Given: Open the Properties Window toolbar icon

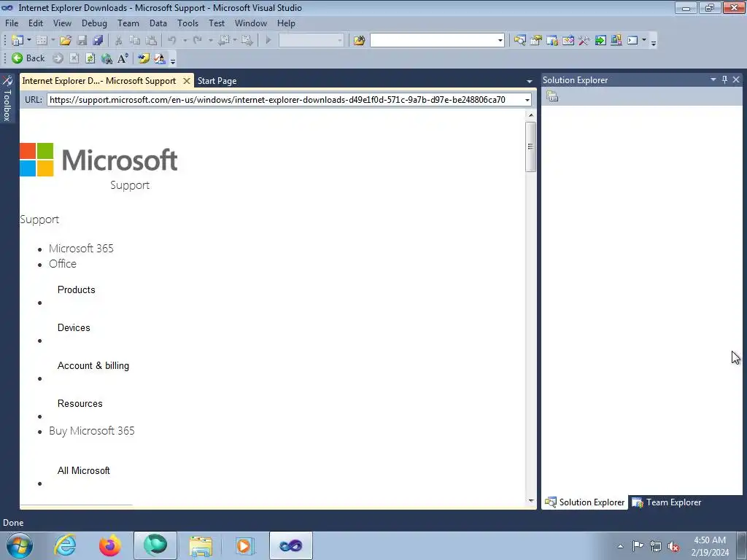Looking at the screenshot, I should [x=536, y=41].
